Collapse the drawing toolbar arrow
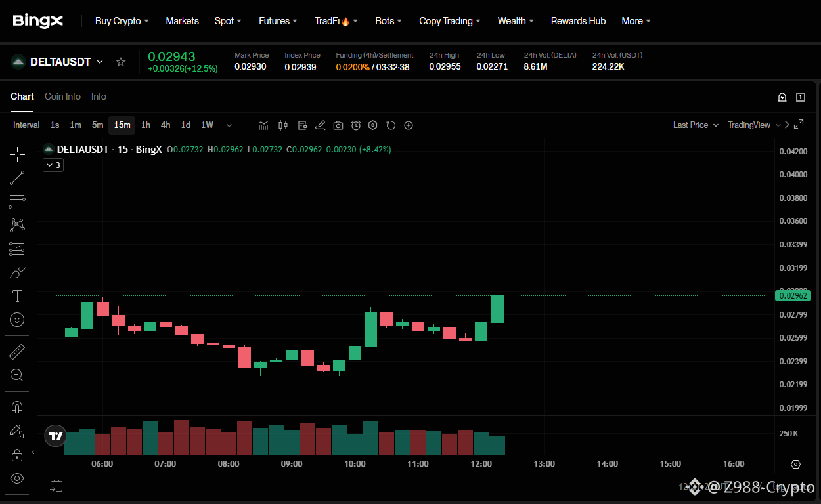The height and width of the screenshot is (504, 821). 33,452
